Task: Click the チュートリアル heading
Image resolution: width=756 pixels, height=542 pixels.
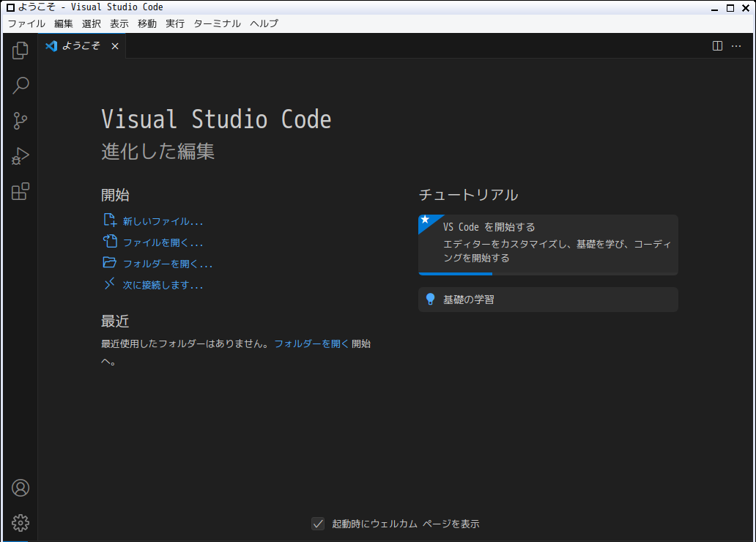Action: (469, 195)
